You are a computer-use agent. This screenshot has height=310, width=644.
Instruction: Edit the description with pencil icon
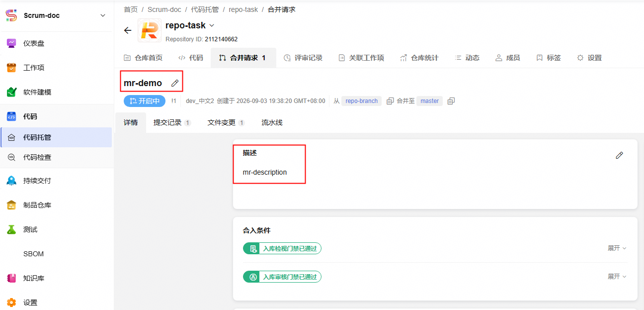pyautogui.click(x=619, y=155)
